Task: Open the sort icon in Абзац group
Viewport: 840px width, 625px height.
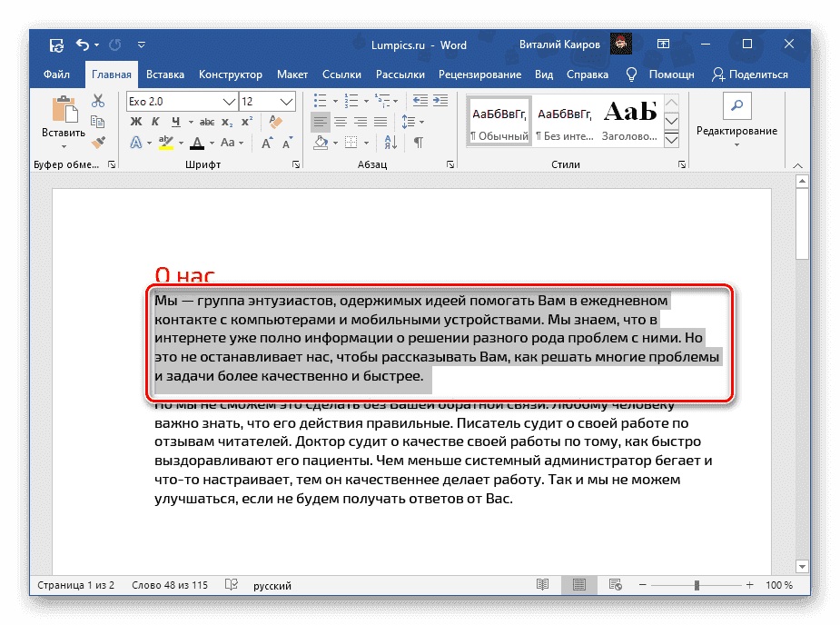Action: (x=390, y=142)
